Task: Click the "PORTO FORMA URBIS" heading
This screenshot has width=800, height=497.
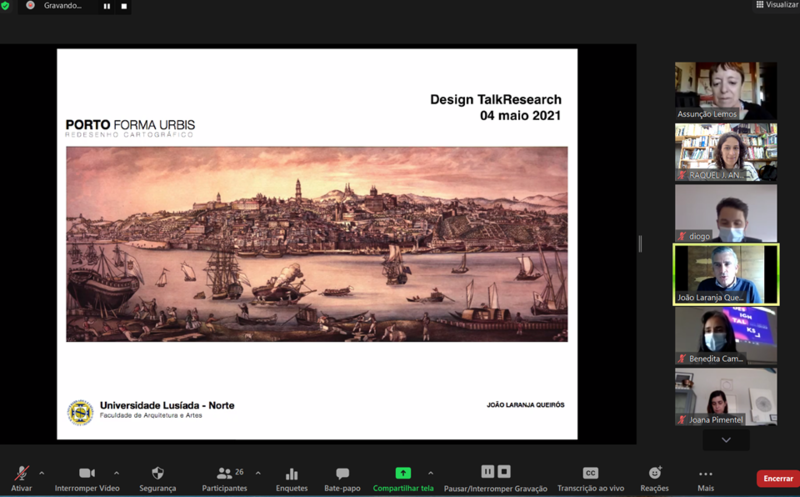Action: pyautogui.click(x=130, y=125)
